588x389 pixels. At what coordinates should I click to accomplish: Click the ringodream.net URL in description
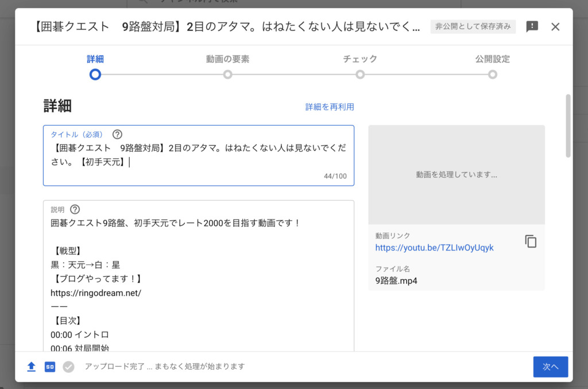pos(96,293)
